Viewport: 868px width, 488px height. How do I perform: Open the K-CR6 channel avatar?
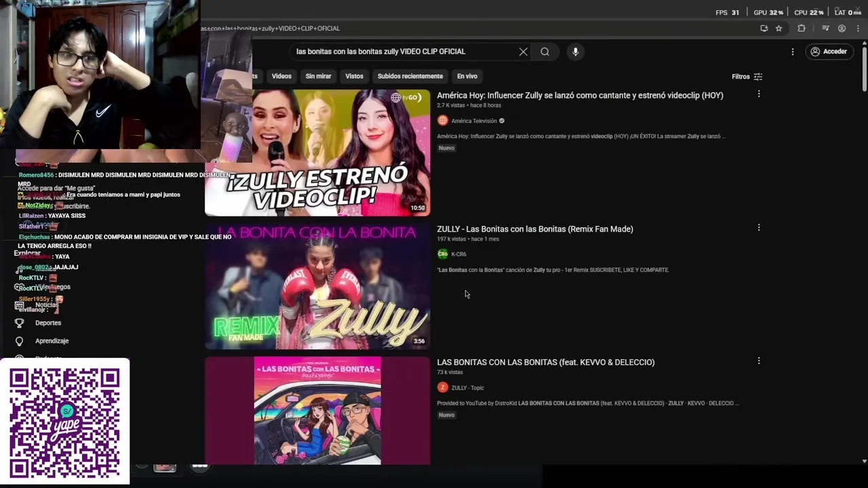coord(443,254)
